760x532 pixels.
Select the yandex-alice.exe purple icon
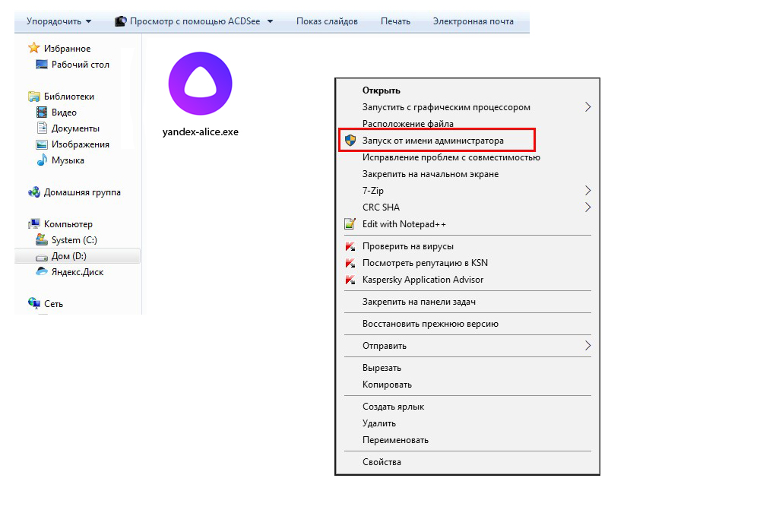click(200, 84)
